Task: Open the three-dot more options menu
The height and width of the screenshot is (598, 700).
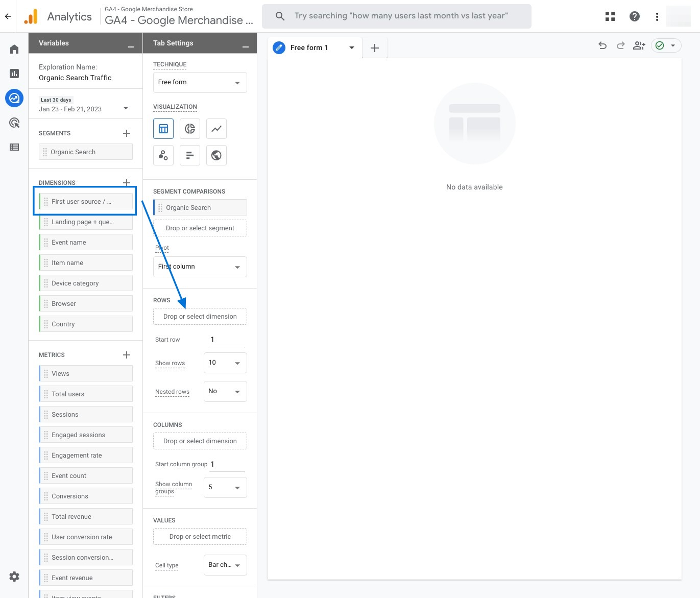Action: [657, 16]
